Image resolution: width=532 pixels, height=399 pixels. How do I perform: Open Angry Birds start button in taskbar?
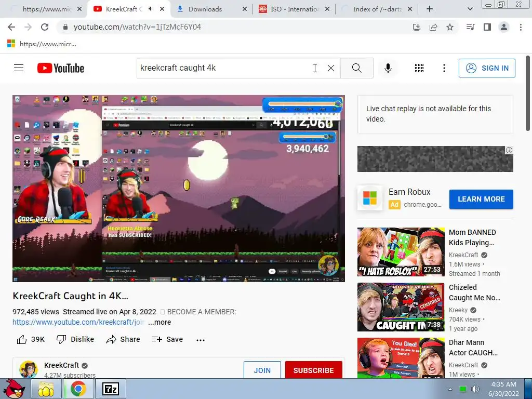pos(14,389)
